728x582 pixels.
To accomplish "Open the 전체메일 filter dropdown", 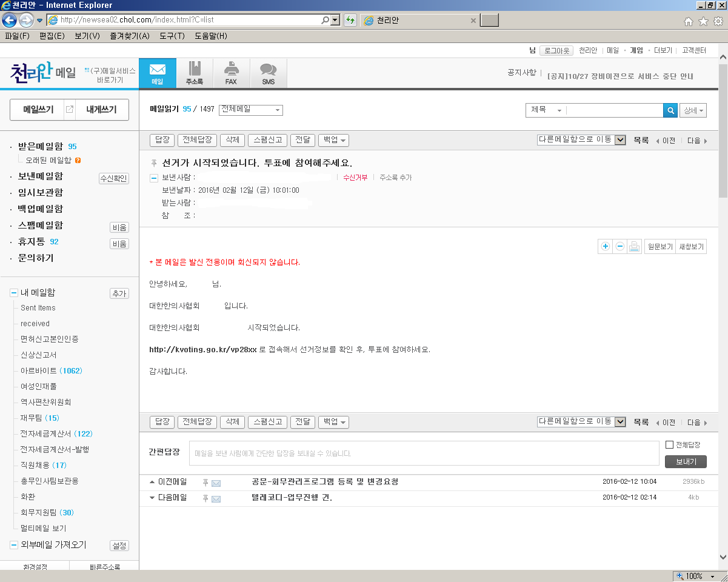I will pyautogui.click(x=250, y=110).
